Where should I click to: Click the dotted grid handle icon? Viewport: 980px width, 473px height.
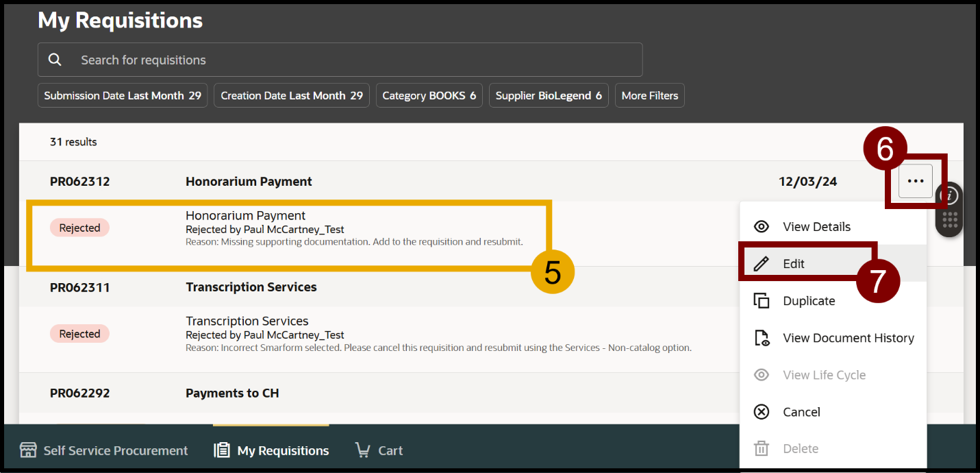949,220
